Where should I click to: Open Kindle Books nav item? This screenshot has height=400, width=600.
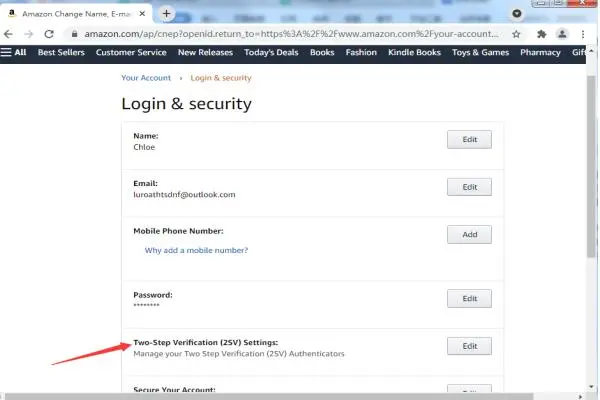click(x=414, y=52)
